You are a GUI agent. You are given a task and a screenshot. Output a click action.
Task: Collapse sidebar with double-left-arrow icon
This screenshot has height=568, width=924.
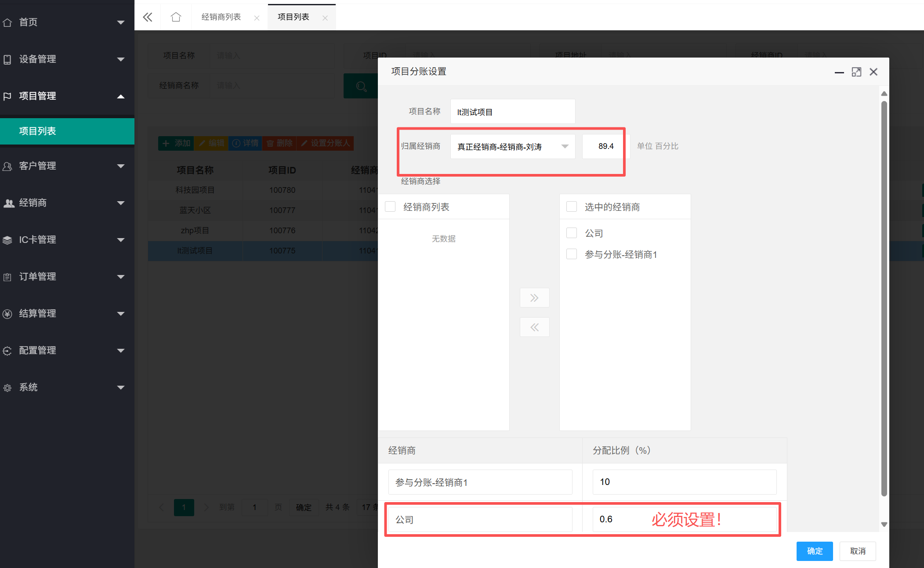pos(148,17)
